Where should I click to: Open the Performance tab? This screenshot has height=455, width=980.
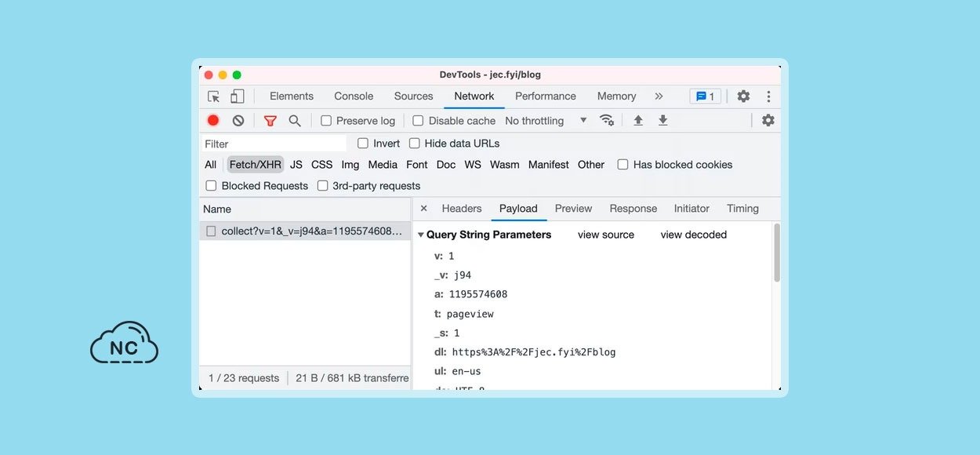(546, 96)
